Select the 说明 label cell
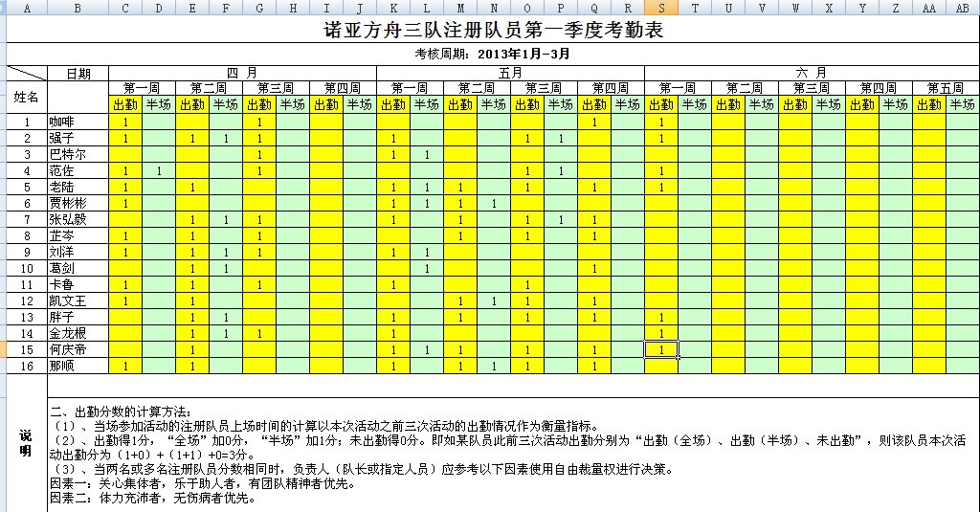This screenshot has width=980, height=512. pos(26,443)
